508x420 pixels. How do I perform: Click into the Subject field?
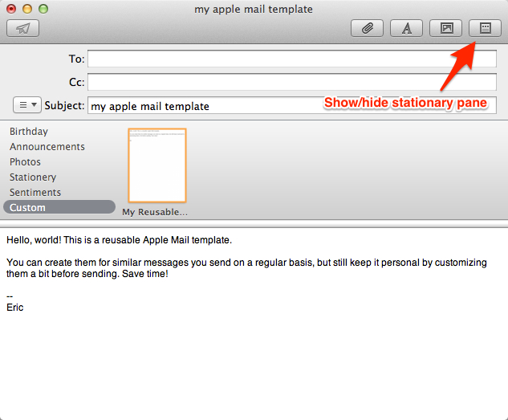pyautogui.click(x=292, y=105)
